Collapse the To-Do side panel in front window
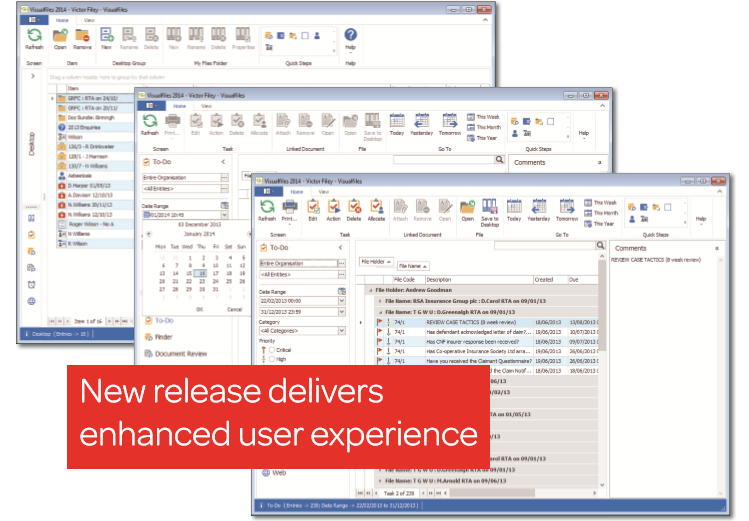The height and width of the screenshot is (521, 749). (341, 247)
